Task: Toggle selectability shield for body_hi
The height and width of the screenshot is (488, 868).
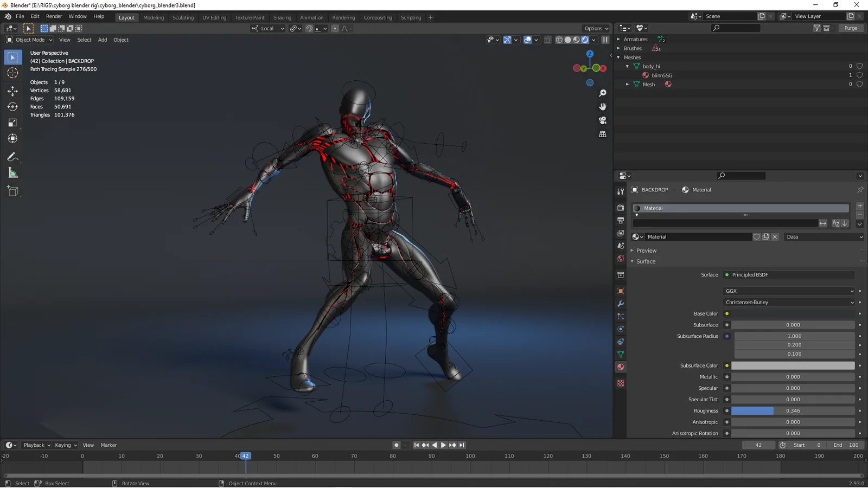Action: [x=859, y=66]
